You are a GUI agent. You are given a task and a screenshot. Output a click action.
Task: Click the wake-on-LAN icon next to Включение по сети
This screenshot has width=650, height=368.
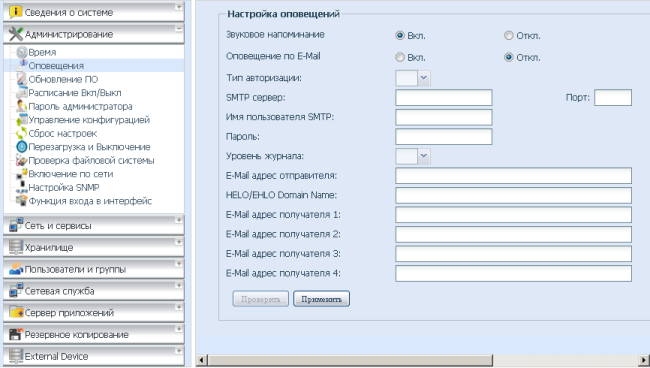coord(22,174)
